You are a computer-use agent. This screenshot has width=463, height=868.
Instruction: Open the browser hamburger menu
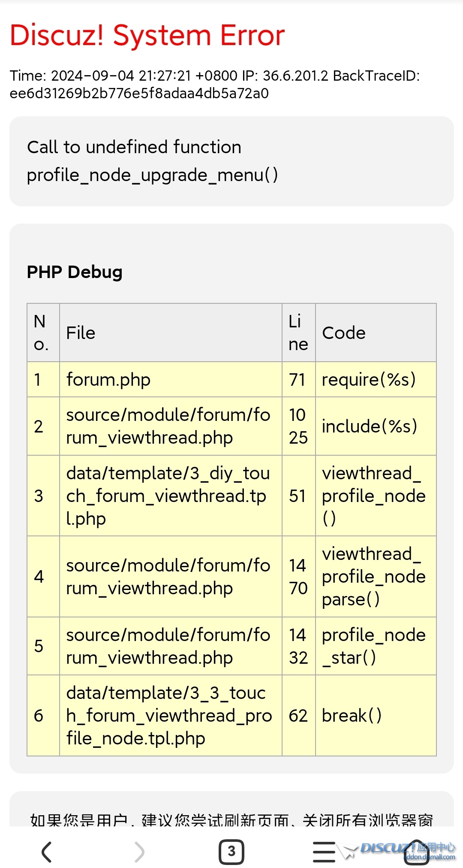(324, 851)
